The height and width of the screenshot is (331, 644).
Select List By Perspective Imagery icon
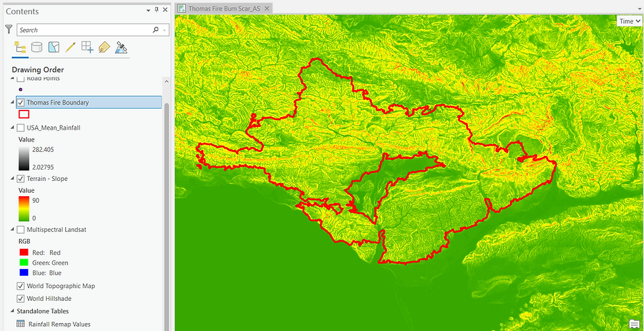pyautogui.click(x=121, y=47)
